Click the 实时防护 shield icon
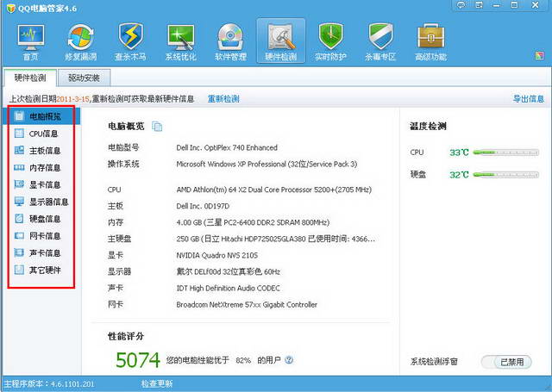This screenshot has height=392, width=552. click(x=330, y=40)
